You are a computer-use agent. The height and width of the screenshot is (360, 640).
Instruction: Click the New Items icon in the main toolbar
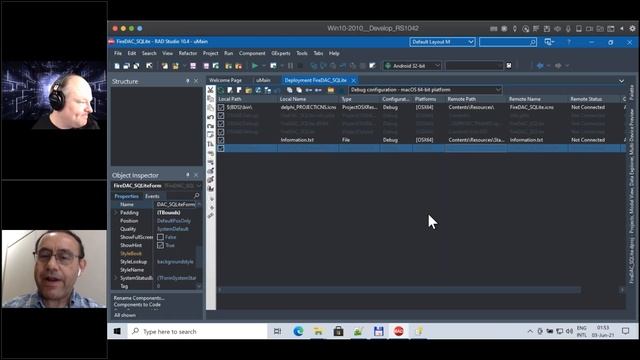[117, 66]
